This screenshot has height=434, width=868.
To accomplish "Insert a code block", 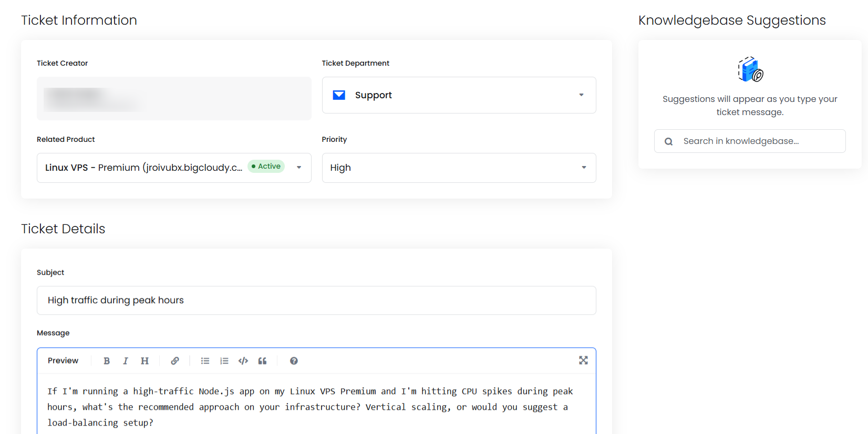I will click(243, 361).
